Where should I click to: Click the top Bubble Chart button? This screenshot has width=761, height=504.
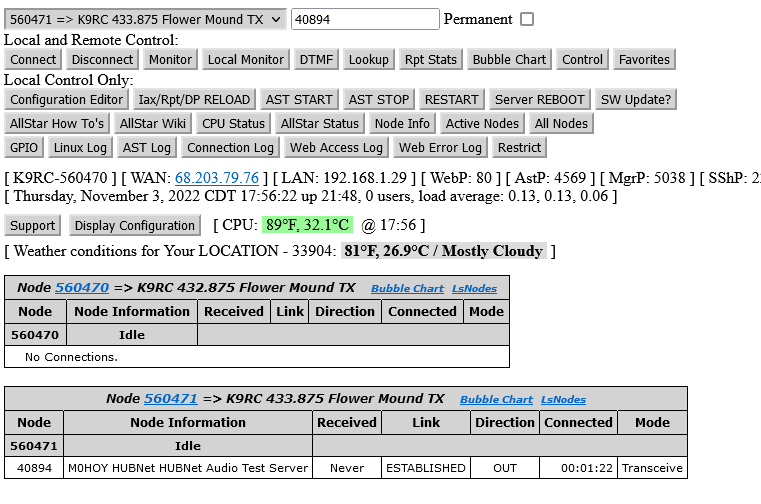point(509,59)
